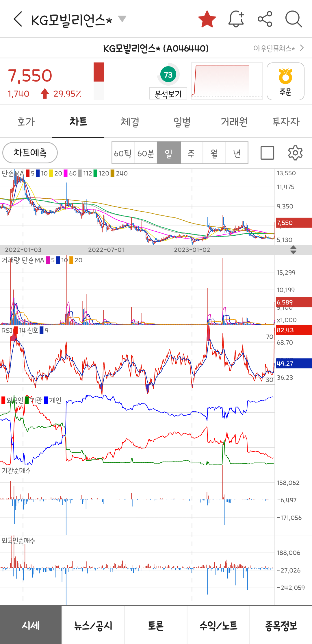The width and height of the screenshot is (312, 644).
Task: Expand stock selector dropdown triangle
Action: pyautogui.click(x=122, y=19)
